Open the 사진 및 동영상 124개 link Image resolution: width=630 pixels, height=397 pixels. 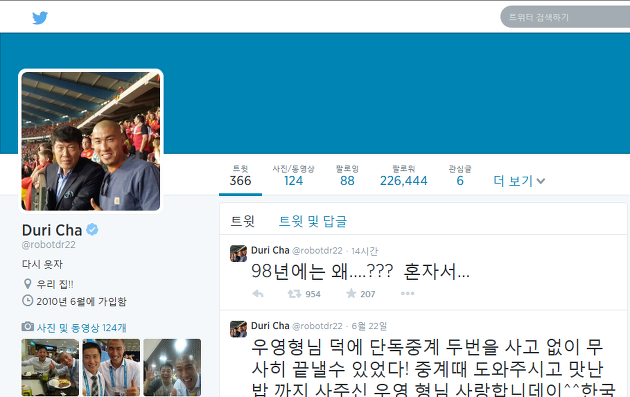tap(82, 328)
